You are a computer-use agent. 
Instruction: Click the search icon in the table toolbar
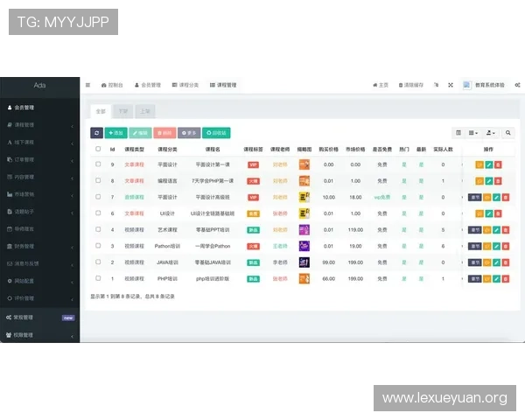(507, 133)
